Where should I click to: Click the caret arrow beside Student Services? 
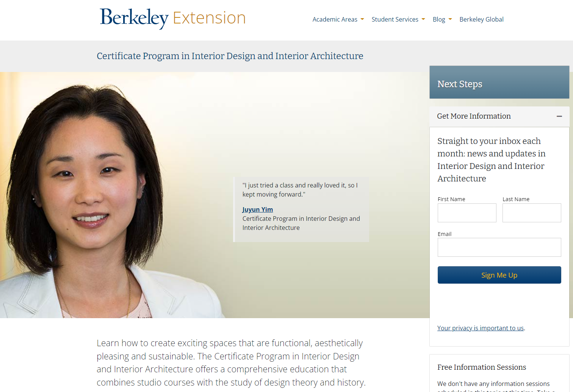(x=423, y=19)
